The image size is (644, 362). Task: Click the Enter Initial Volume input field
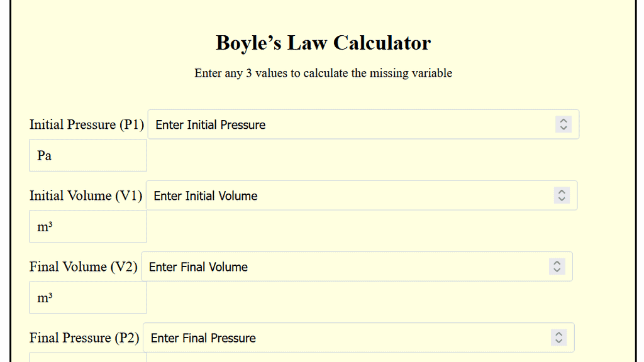pos(346,195)
